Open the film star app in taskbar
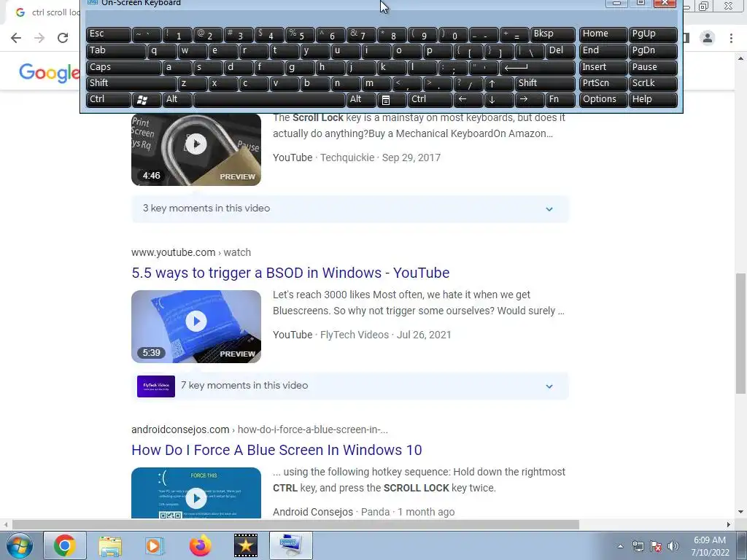747x560 pixels. [x=245, y=545]
